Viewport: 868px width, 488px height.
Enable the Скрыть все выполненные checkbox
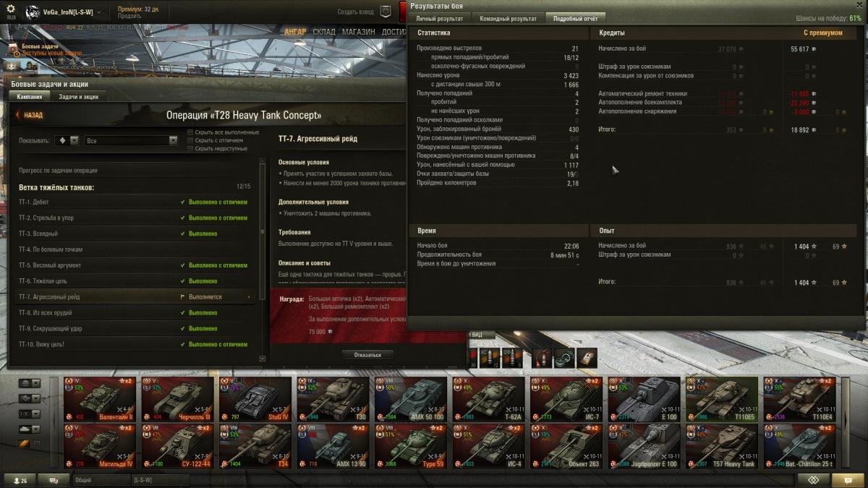point(190,132)
